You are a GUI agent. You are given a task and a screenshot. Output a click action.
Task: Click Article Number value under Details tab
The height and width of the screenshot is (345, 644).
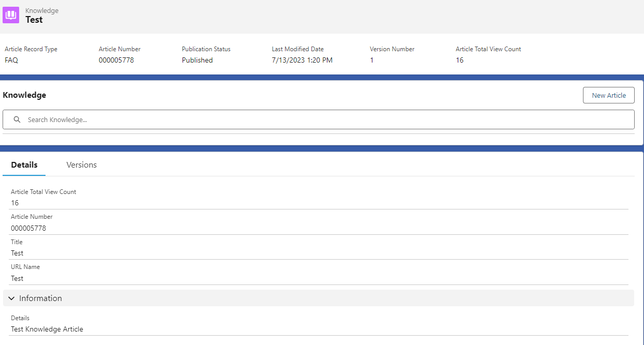coord(28,228)
